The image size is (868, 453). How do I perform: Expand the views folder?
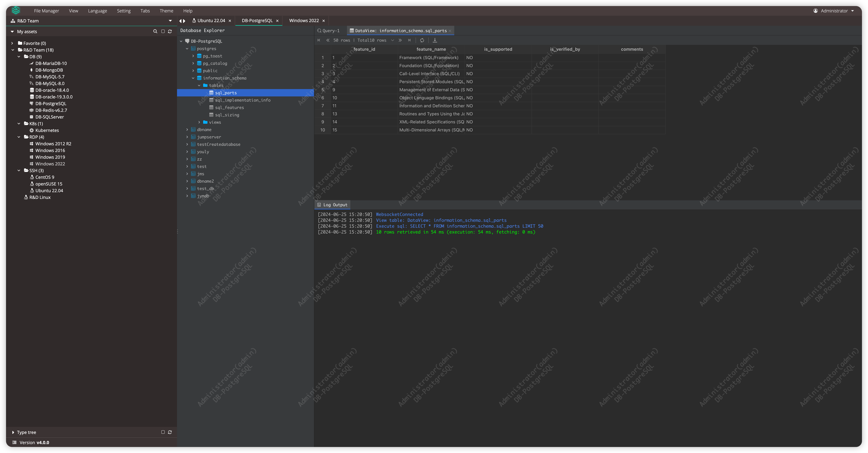coord(199,122)
